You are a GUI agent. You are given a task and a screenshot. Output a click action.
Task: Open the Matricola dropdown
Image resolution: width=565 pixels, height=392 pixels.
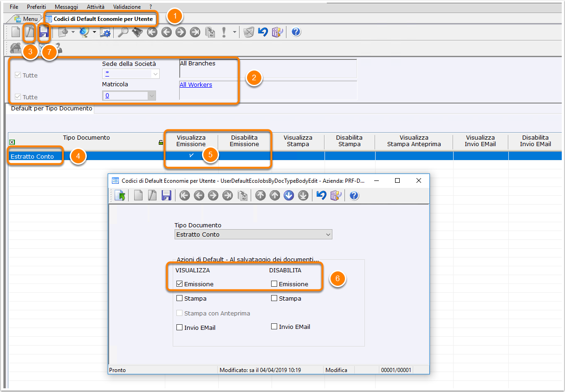click(151, 96)
